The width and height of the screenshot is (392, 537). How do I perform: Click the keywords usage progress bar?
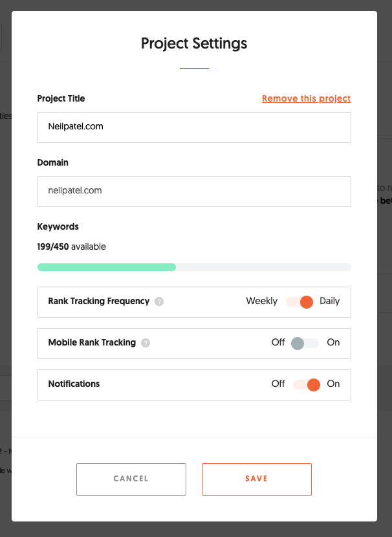click(194, 267)
